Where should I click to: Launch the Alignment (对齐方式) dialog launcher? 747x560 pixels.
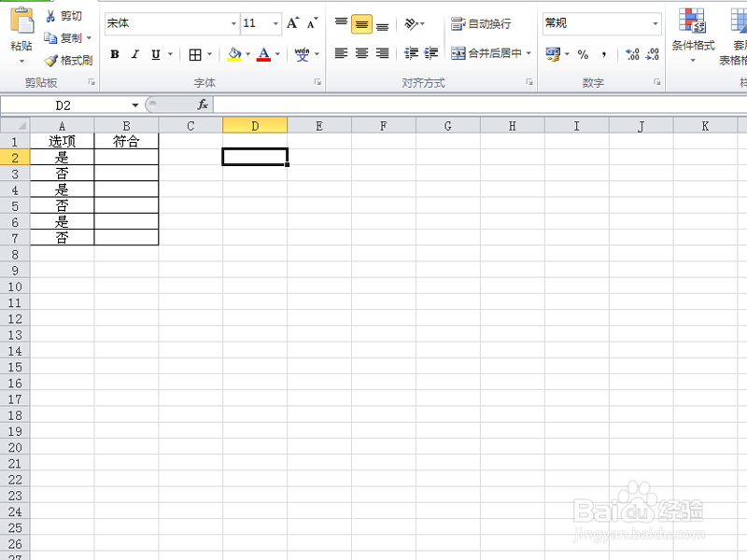(x=529, y=82)
